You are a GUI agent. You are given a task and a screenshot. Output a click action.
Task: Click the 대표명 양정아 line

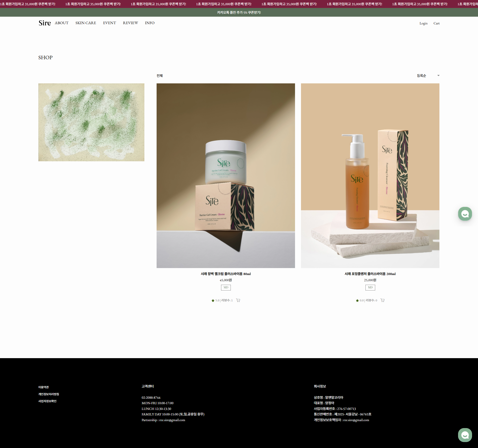click(x=324, y=403)
